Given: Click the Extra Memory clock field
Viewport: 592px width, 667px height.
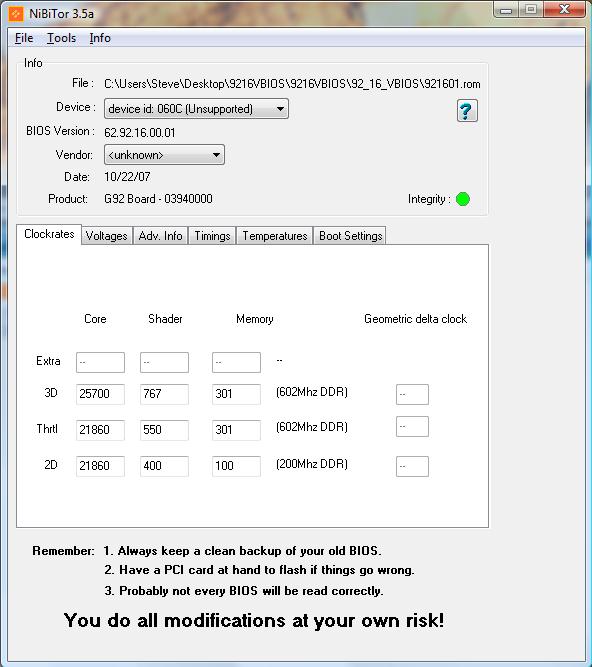Looking at the screenshot, I should tap(236, 362).
